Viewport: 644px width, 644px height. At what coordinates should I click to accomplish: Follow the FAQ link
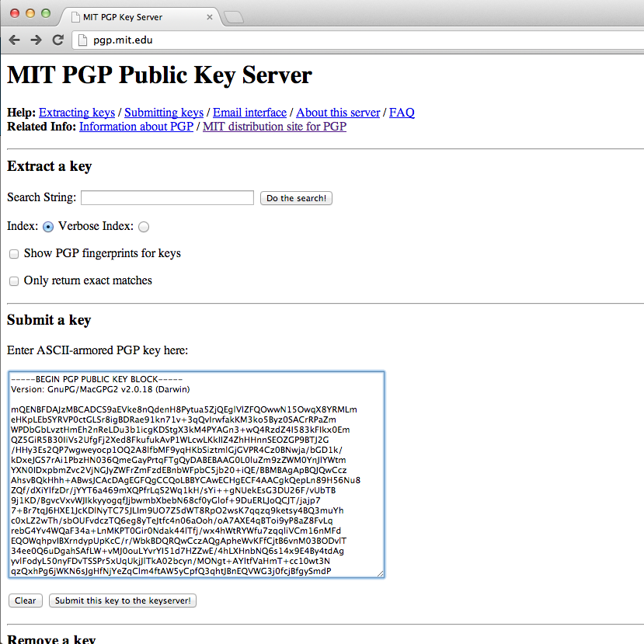402,113
